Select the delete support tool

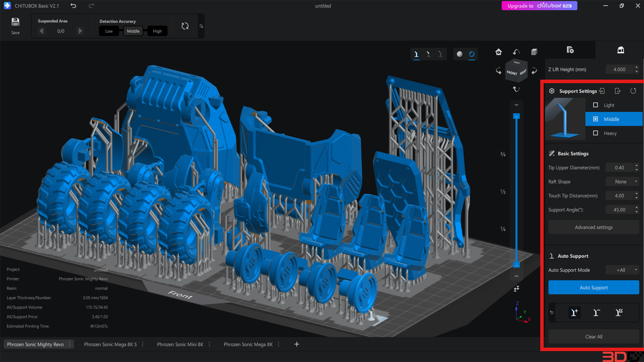596,313
